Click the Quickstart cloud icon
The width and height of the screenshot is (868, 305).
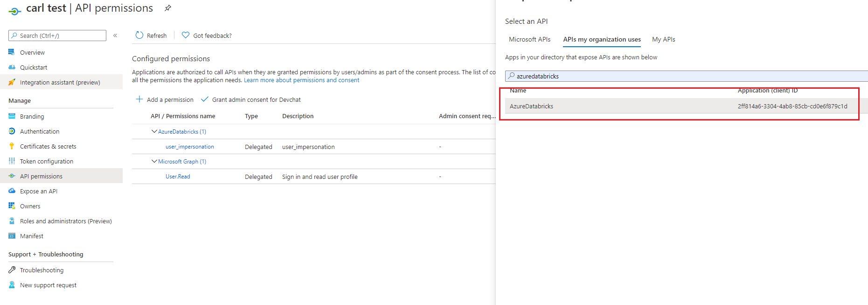(12, 67)
